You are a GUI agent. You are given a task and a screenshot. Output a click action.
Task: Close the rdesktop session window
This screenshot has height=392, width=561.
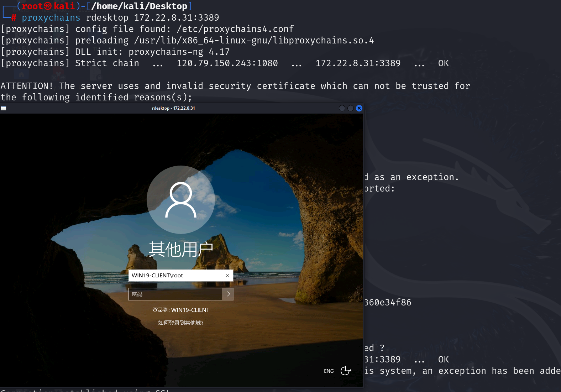(x=359, y=108)
